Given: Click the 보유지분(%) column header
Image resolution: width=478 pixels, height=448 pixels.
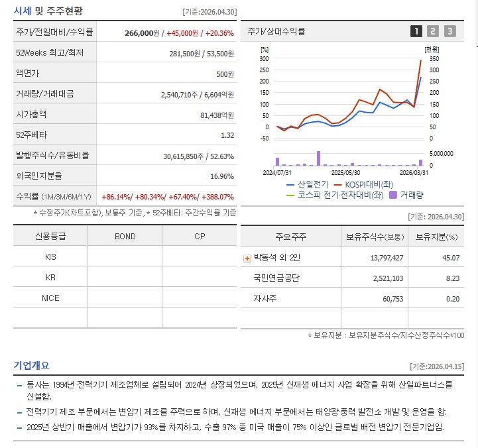Looking at the screenshot, I should [436, 237].
